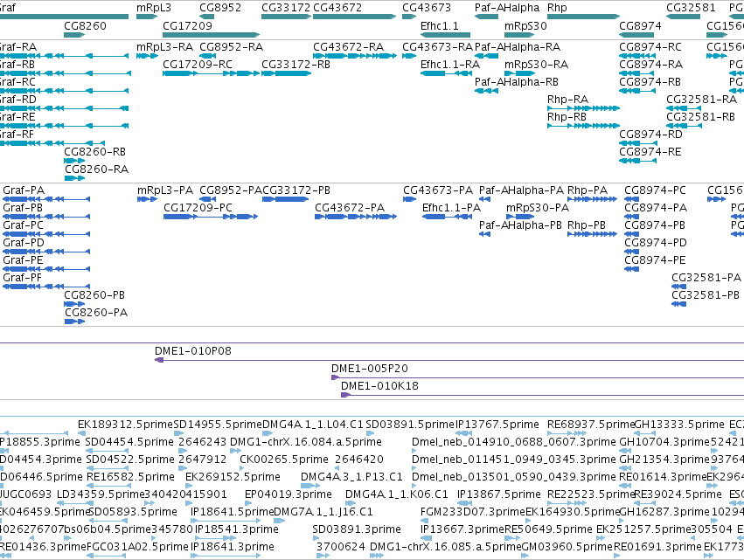This screenshot has width=744, height=560.
Task: Select the CG8974-PD protein label
Action: (656, 243)
